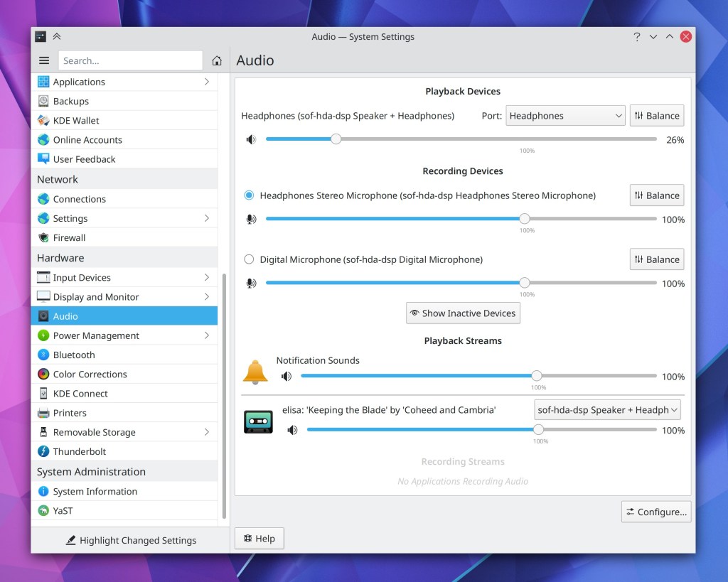Click the question mark titlebar help icon
Viewport: 728px width, 582px height.
636,37
